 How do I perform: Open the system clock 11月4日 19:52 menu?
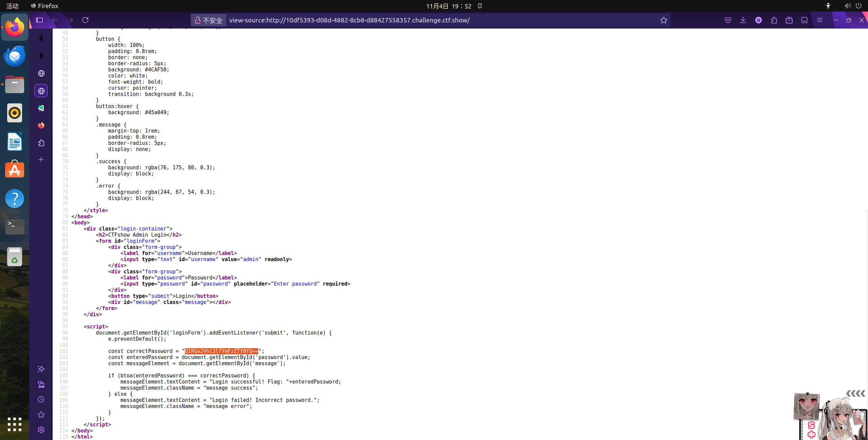click(x=448, y=6)
